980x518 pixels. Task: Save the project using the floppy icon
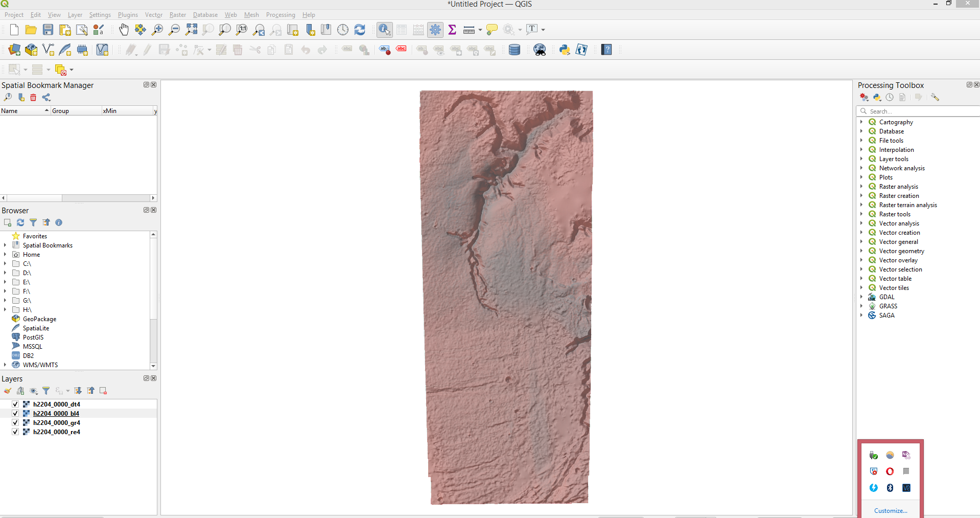click(x=48, y=30)
